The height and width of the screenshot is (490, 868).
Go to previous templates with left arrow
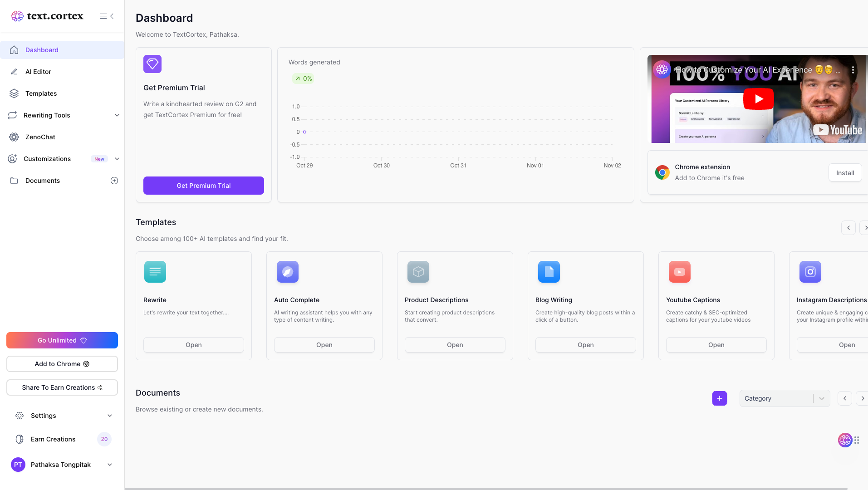[848, 228]
